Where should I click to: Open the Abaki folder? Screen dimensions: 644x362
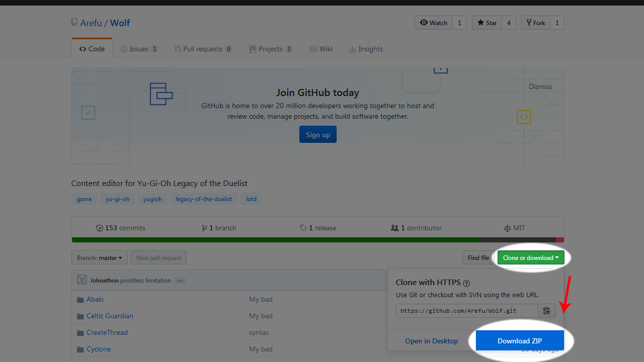click(95, 299)
